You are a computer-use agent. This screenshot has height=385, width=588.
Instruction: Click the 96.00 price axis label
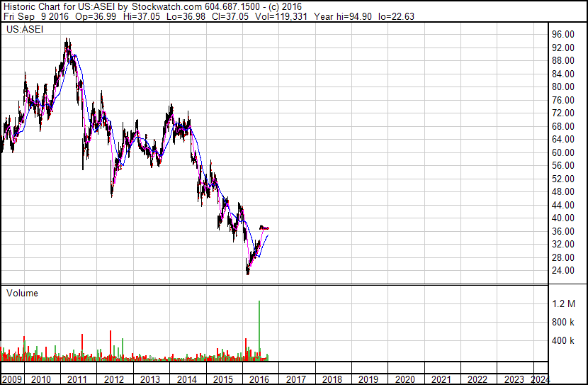(563, 34)
